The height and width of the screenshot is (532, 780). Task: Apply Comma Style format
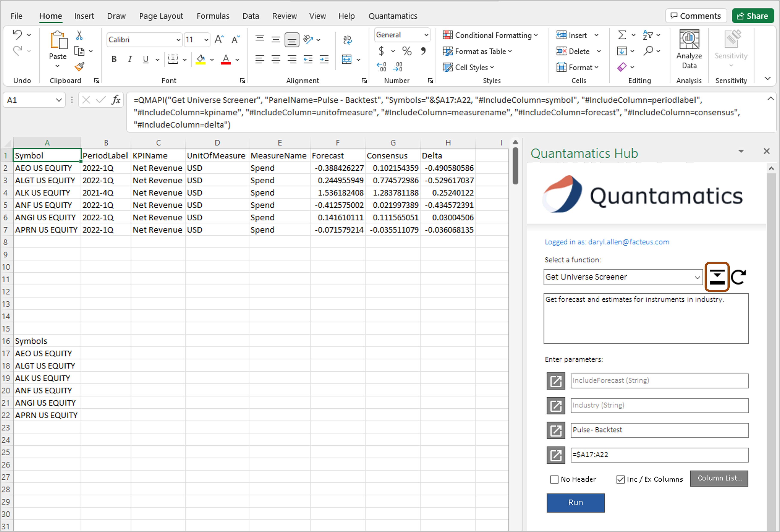(x=423, y=51)
